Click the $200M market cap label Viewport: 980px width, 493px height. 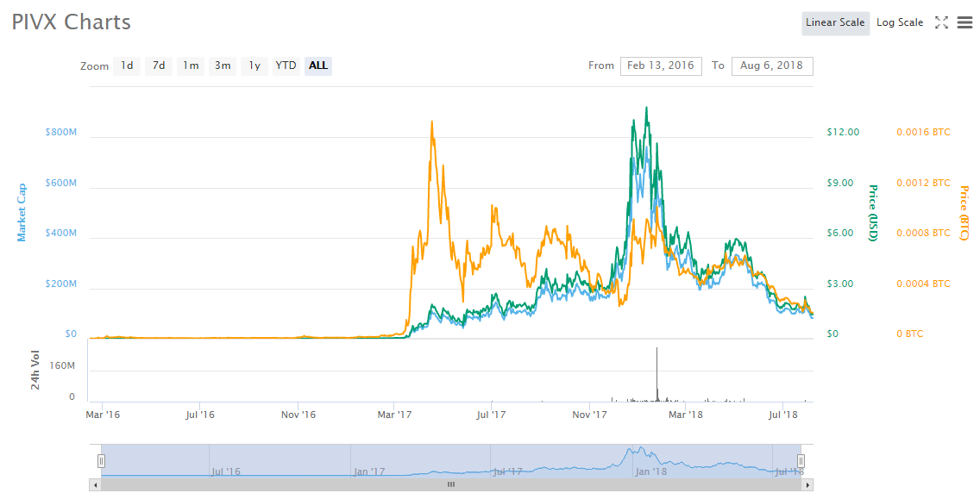(60, 284)
